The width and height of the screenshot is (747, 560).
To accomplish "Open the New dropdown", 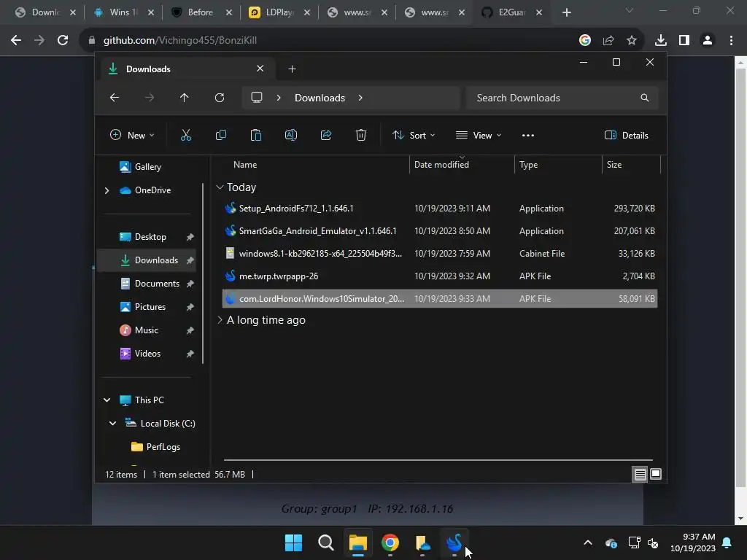I will tap(132, 135).
